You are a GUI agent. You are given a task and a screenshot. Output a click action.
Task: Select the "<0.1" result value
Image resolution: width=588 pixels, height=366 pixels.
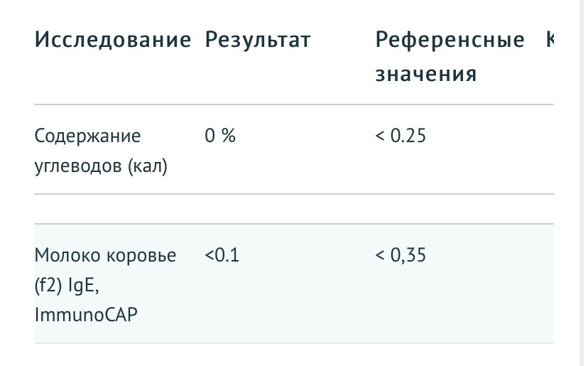point(222,255)
